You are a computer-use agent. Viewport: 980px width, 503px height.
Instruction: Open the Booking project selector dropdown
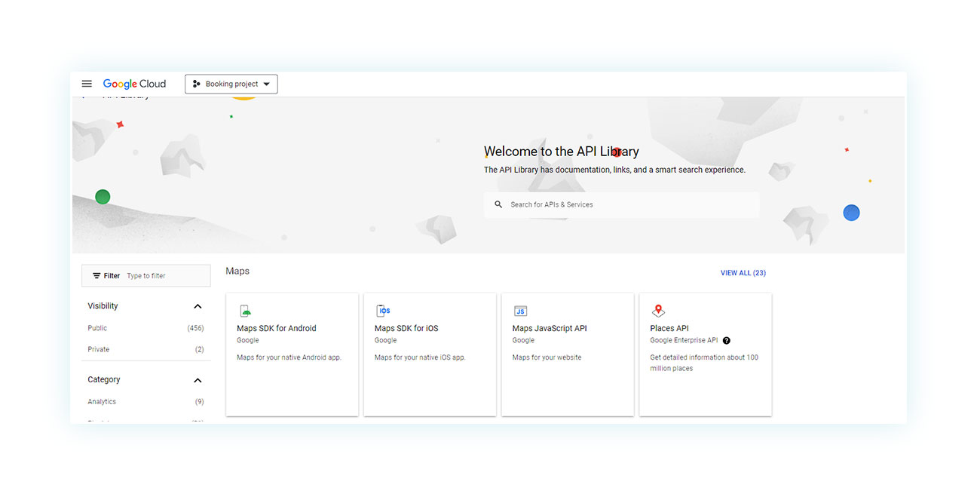231,84
